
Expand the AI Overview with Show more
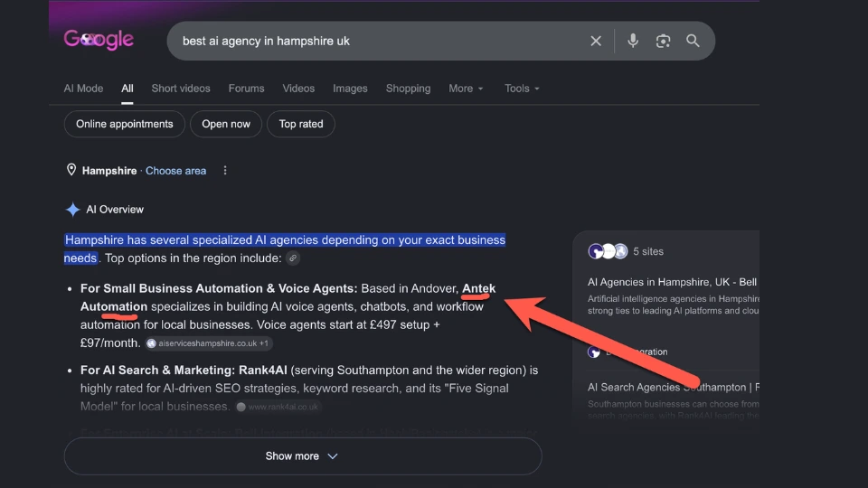(x=303, y=455)
